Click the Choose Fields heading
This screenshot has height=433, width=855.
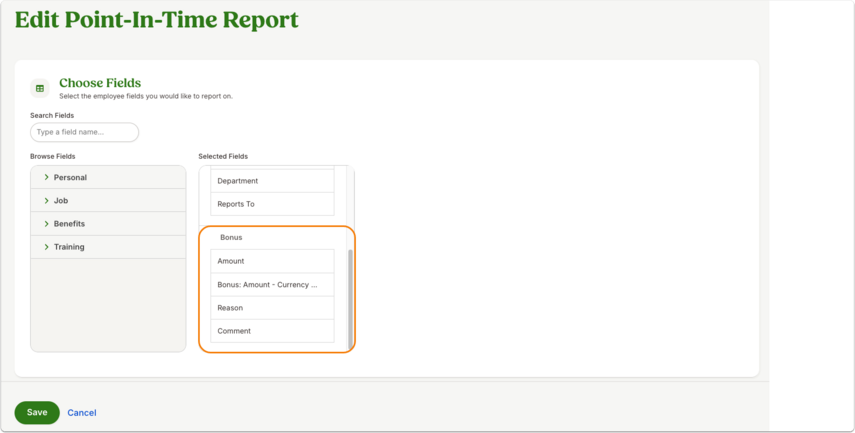tap(100, 83)
